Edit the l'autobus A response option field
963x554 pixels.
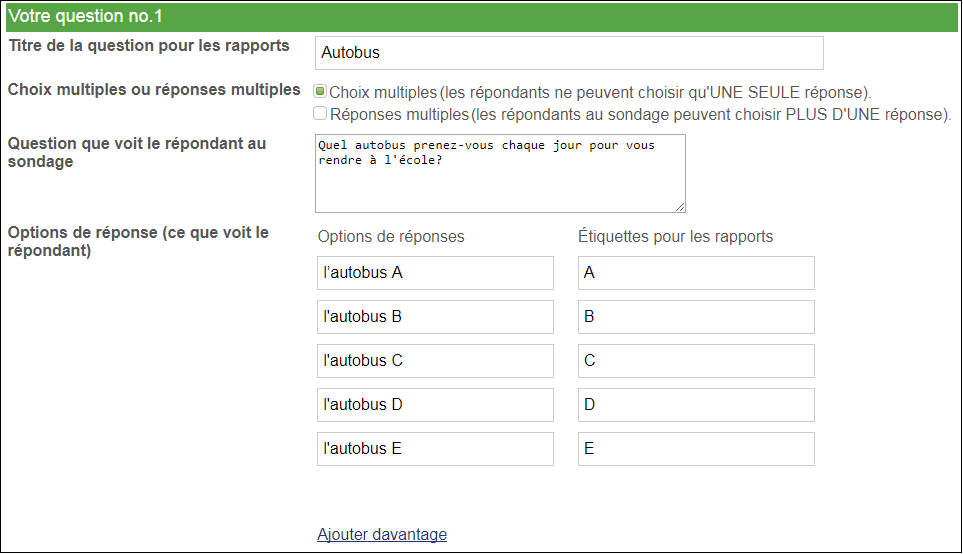(435, 273)
